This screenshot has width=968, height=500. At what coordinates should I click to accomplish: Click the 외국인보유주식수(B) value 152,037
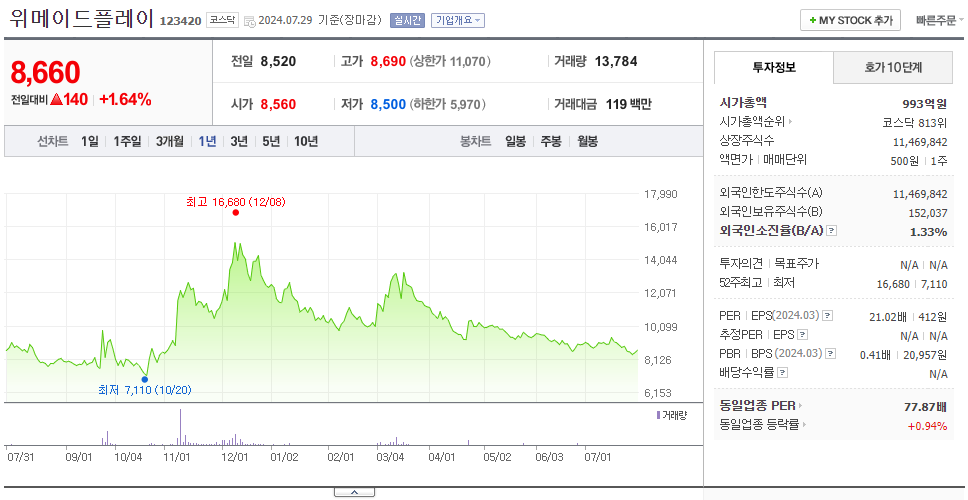click(927, 213)
